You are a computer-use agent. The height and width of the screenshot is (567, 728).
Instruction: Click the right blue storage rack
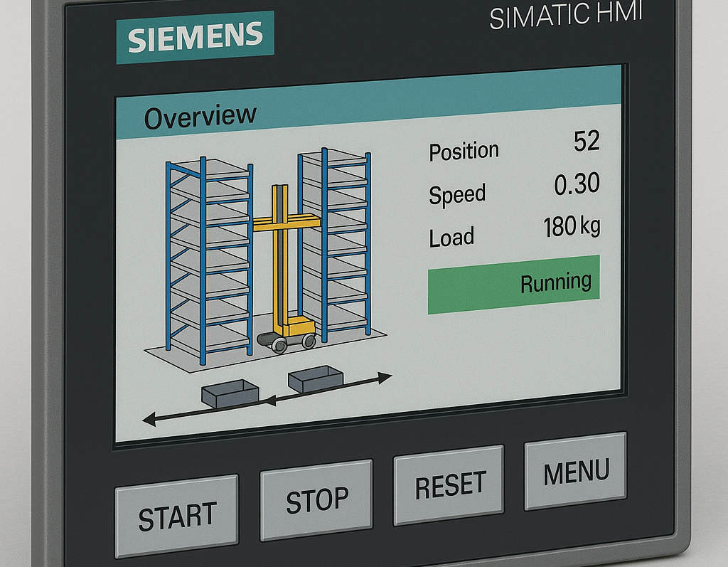pyautogui.click(x=334, y=242)
